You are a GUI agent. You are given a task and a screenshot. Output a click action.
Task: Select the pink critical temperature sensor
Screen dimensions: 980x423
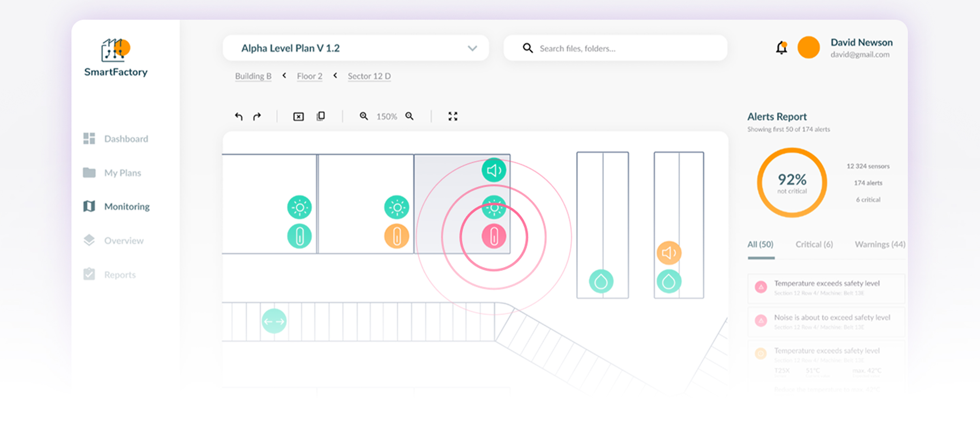click(x=493, y=236)
